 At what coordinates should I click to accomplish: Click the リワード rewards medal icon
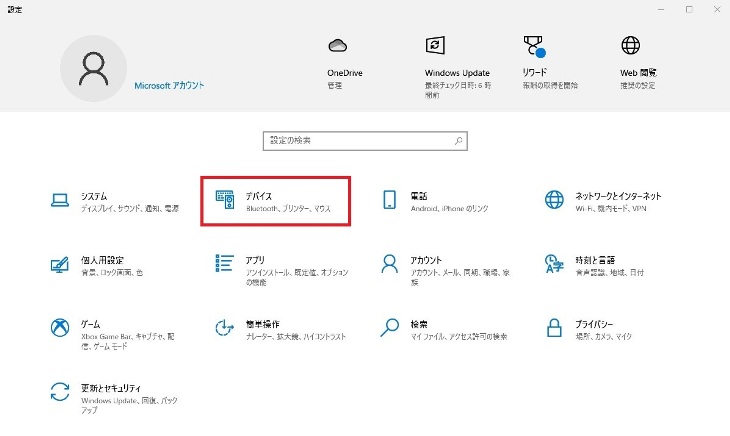coord(534,46)
